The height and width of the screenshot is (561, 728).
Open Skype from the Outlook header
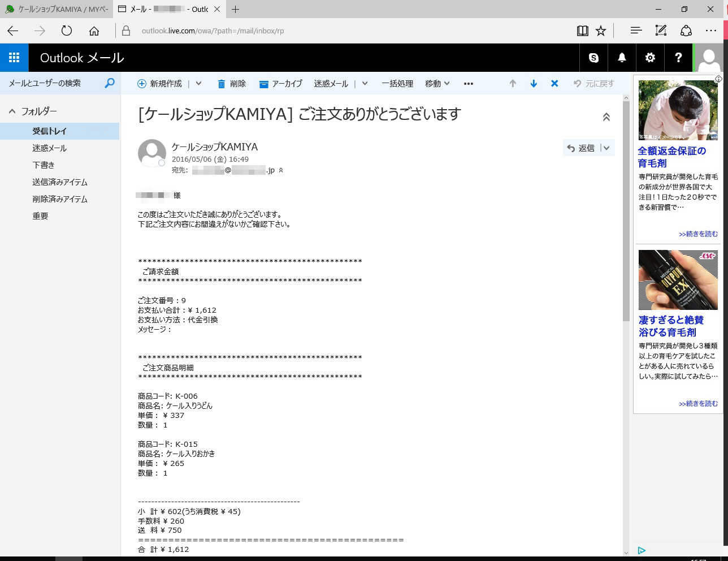click(593, 58)
